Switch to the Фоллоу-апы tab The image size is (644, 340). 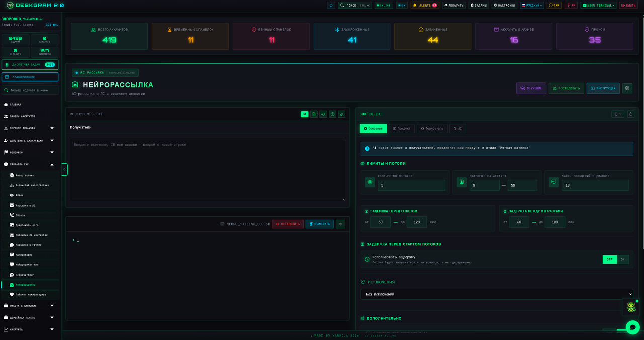432,129
